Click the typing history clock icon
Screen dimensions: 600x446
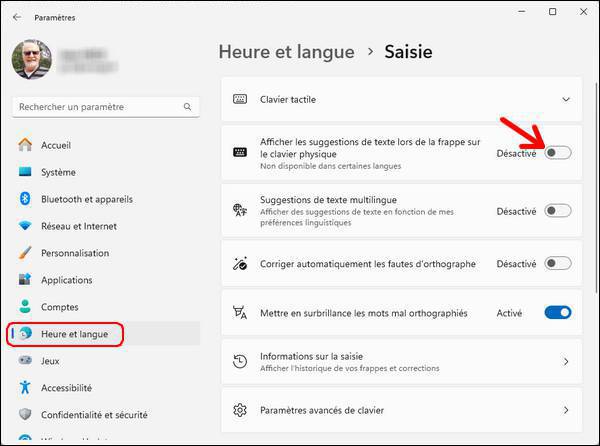click(240, 361)
